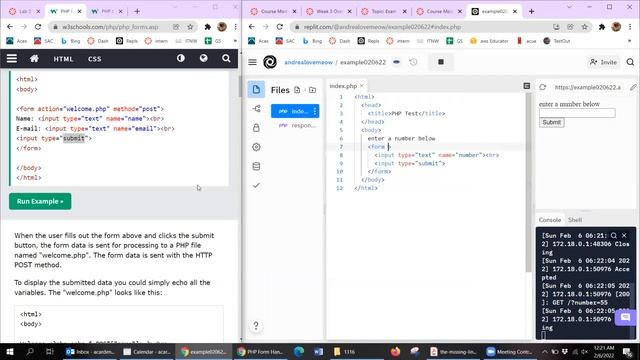Click the w3schools.com address bar
The width and height of the screenshot is (640, 360).
[110, 27]
